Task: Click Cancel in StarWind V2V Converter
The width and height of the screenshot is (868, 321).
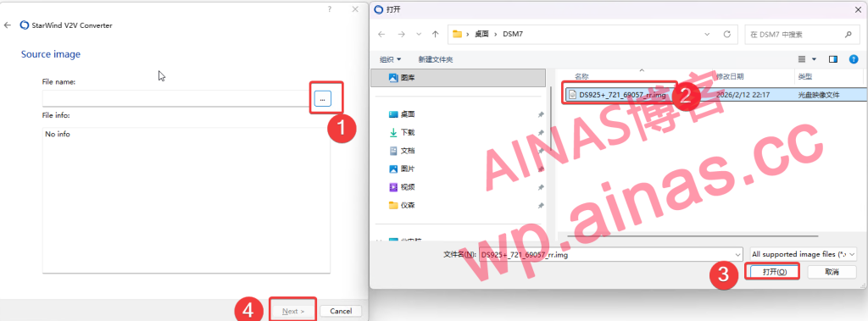Action: click(x=341, y=311)
